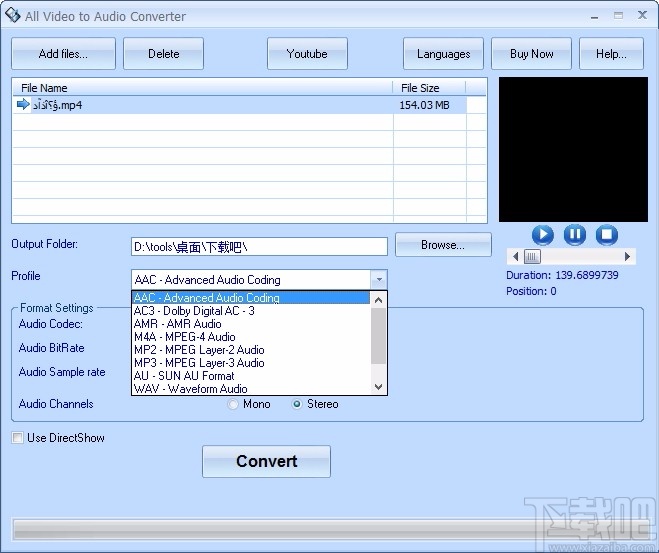
Task: Select the .mp4 file row in the list
Action: 240,105
